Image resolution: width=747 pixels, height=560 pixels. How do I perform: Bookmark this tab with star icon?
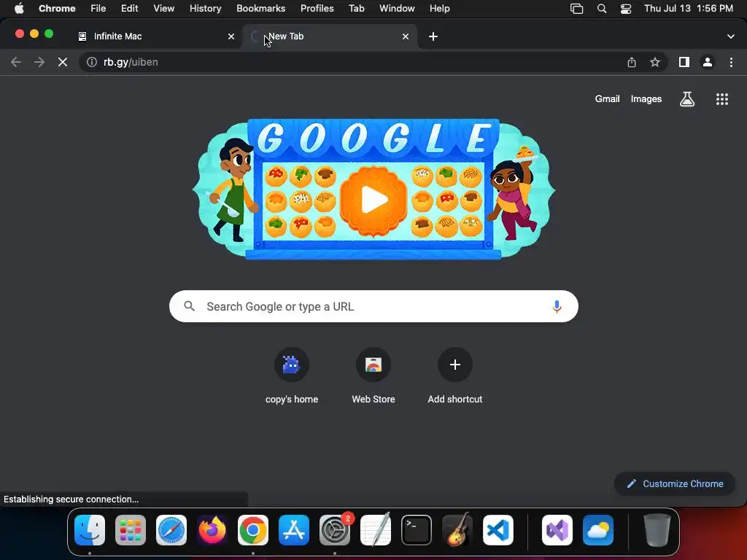655,63
